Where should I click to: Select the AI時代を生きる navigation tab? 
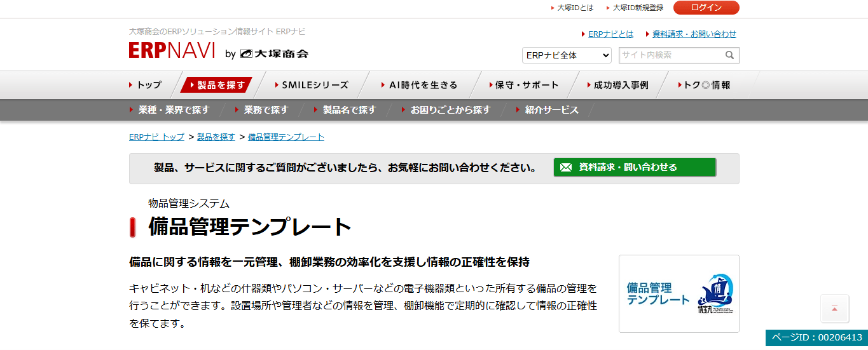point(423,84)
